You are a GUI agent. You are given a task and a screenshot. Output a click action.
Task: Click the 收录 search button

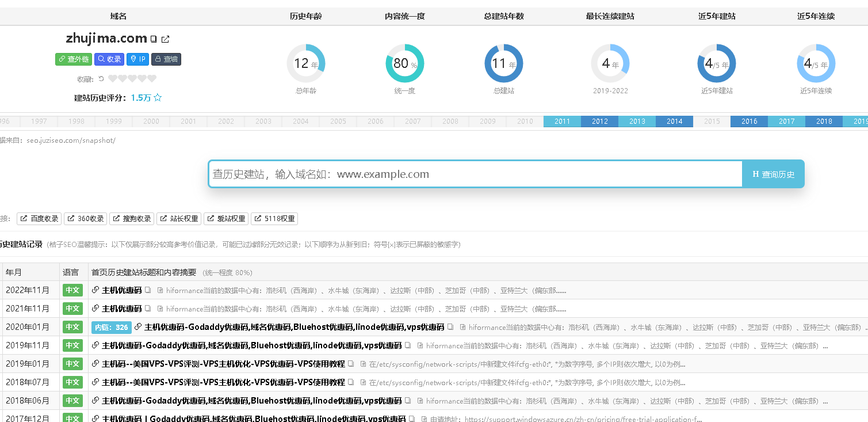(109, 59)
